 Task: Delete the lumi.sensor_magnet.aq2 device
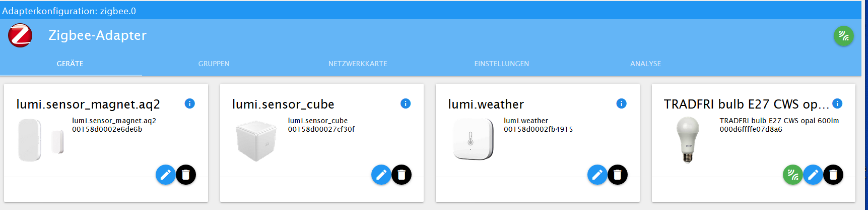186,175
